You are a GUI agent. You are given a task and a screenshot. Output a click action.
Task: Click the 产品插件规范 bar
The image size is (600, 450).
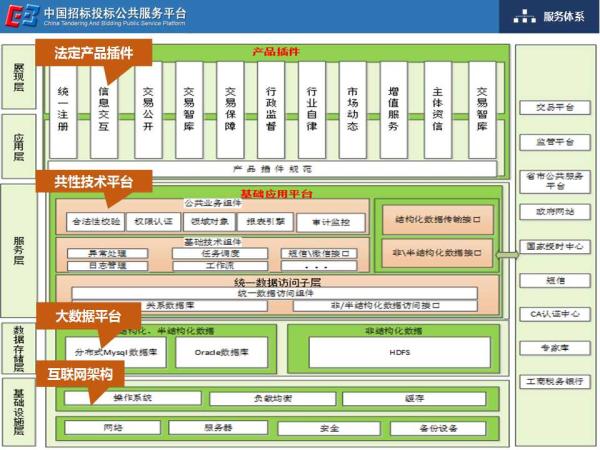[x=271, y=168]
